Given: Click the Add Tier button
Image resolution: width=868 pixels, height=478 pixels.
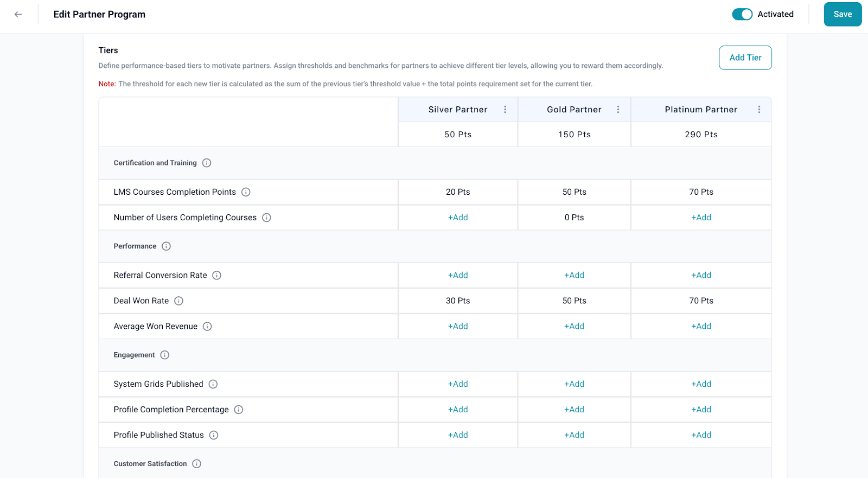Looking at the screenshot, I should pos(745,58).
